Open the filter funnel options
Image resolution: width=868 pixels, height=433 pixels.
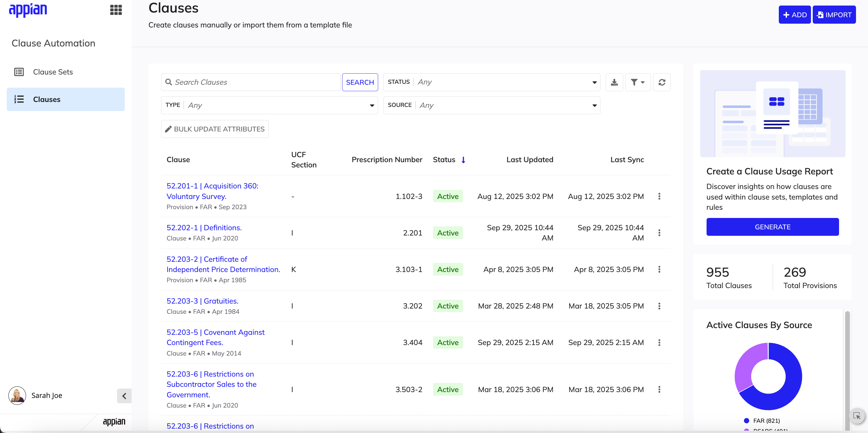coord(638,82)
